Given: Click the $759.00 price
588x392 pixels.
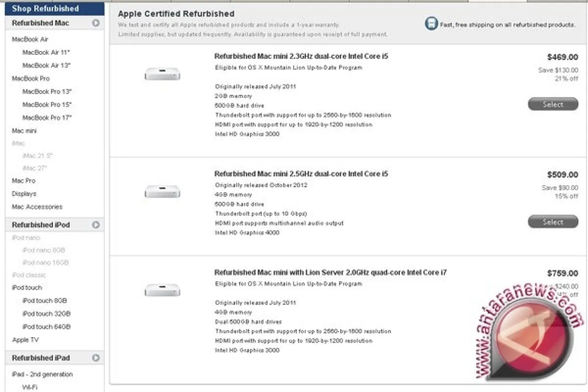Looking at the screenshot, I should pos(563,273).
